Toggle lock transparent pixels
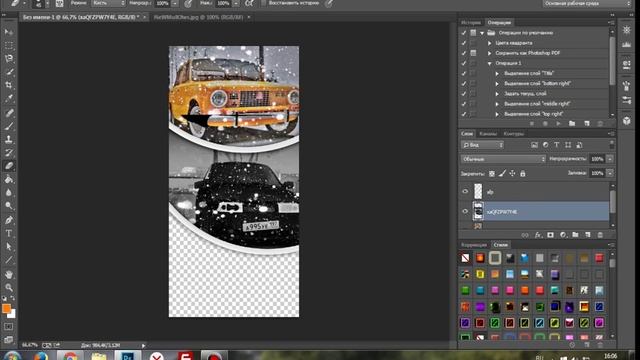 (492, 173)
